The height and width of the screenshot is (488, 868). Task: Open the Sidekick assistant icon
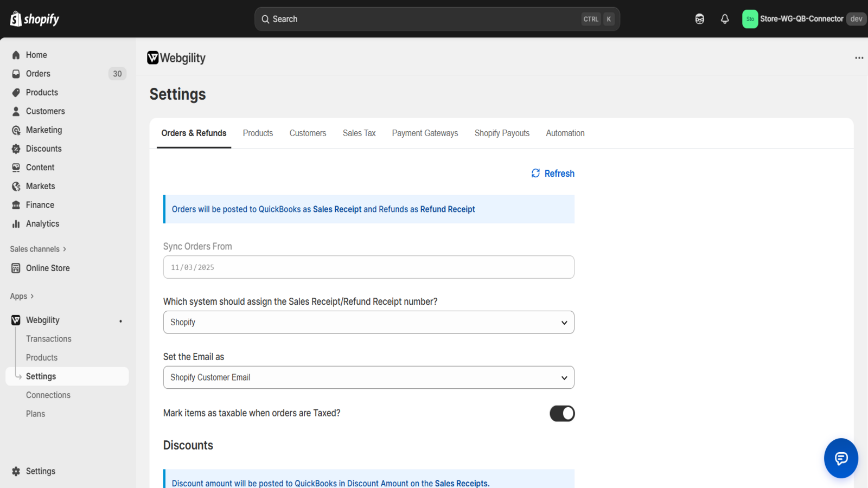(x=700, y=19)
